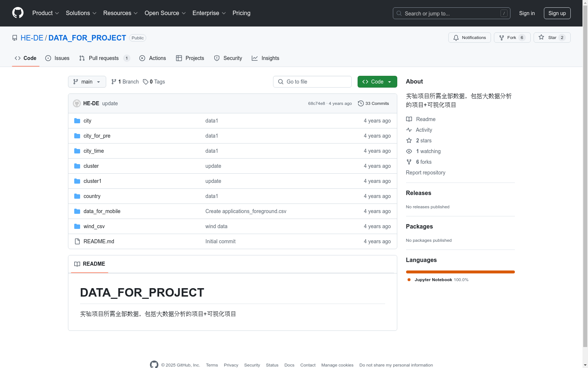Screen dimensions: 588x368
Task: Click the clock history icon beside 33 Commits
Action: click(361, 103)
